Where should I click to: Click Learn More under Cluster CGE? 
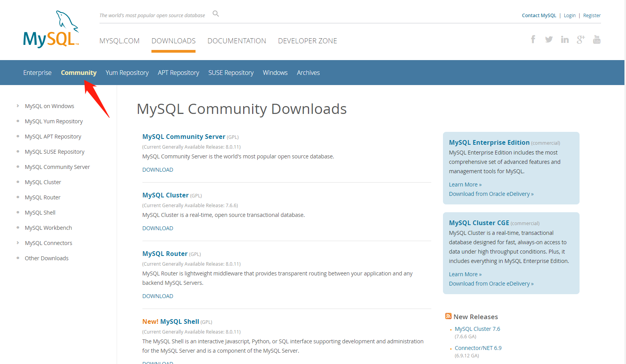click(x=465, y=274)
